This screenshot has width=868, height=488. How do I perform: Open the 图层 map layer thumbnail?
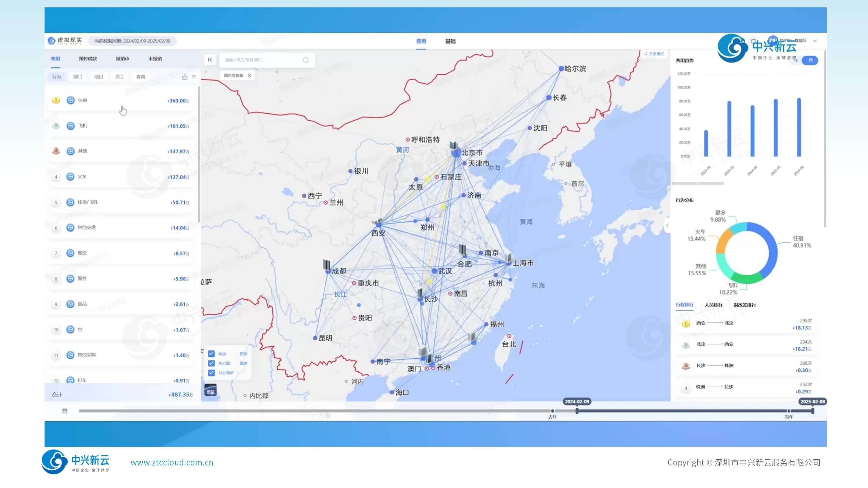211,390
